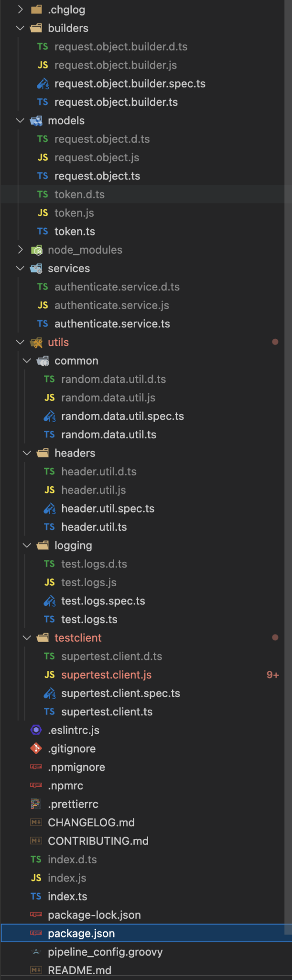Click the ESLint icon beside .eslintrc.js
The width and height of the screenshot is (292, 980).
36,730
